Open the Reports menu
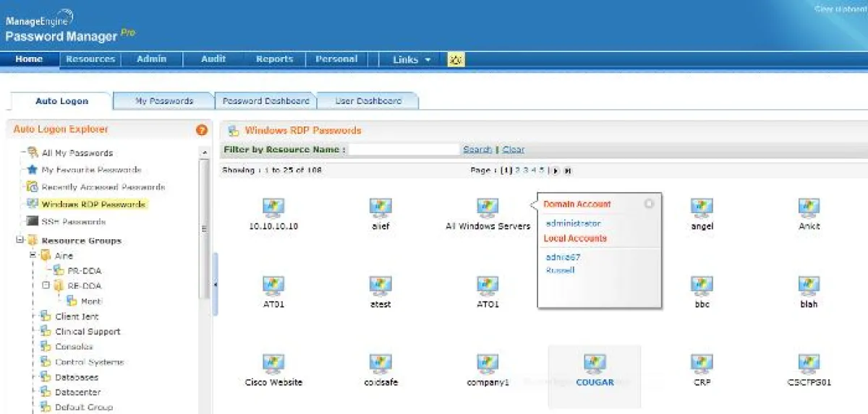Viewport: 868px width, 414px height. coord(275,59)
